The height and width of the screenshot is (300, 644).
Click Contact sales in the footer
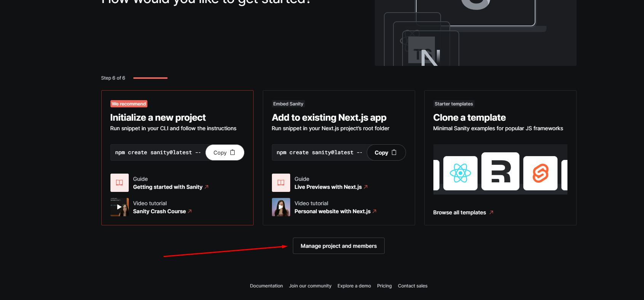tap(412, 286)
